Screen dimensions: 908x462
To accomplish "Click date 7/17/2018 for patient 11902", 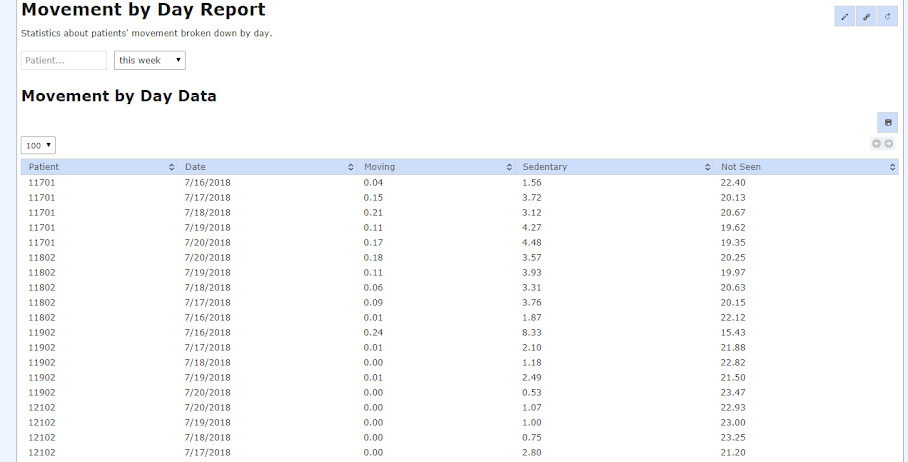I will tap(207, 348).
